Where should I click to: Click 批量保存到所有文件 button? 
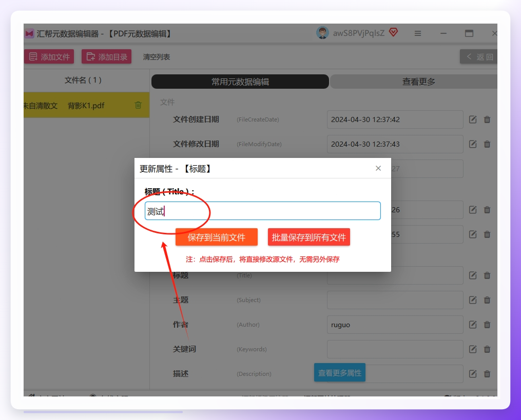(308, 237)
